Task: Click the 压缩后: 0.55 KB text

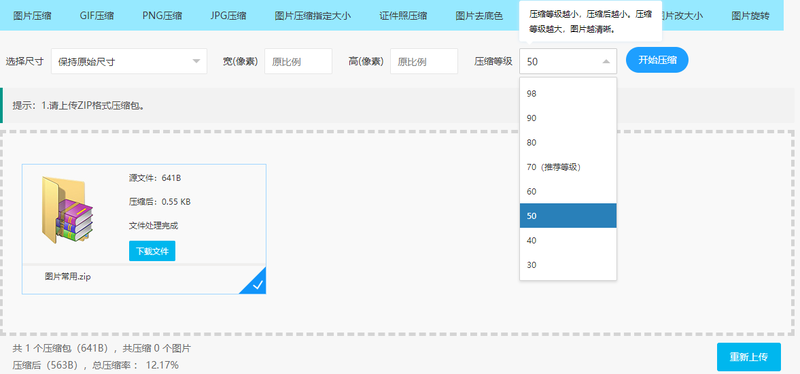Action: pyautogui.click(x=160, y=202)
